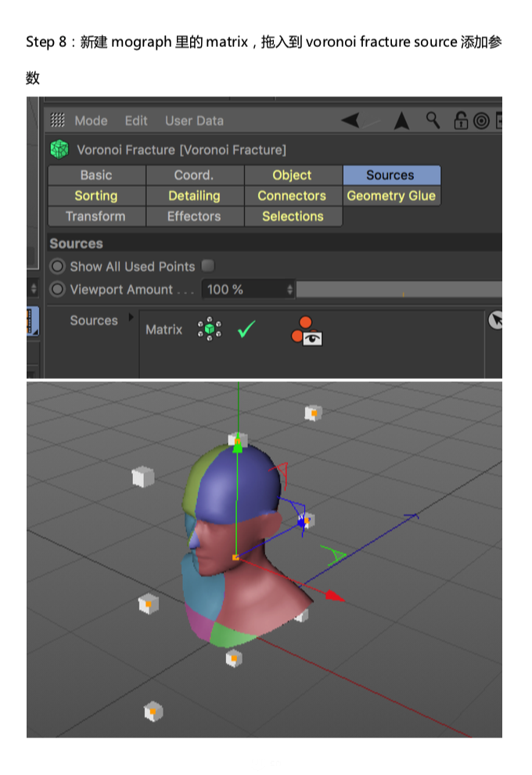The image size is (532, 775).
Task: Click the grid handle icon beside Mode
Action: [x=58, y=120]
